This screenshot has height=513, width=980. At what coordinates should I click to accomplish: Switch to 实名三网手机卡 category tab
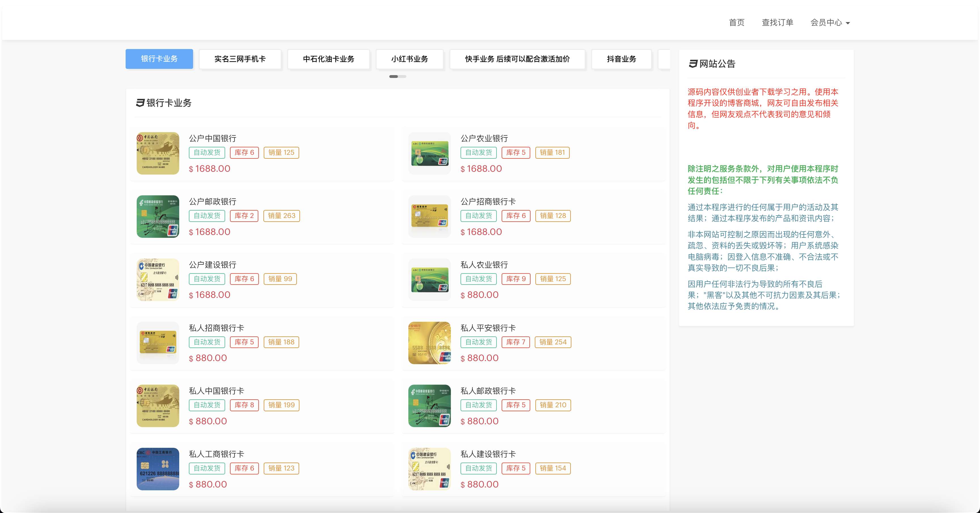click(240, 59)
